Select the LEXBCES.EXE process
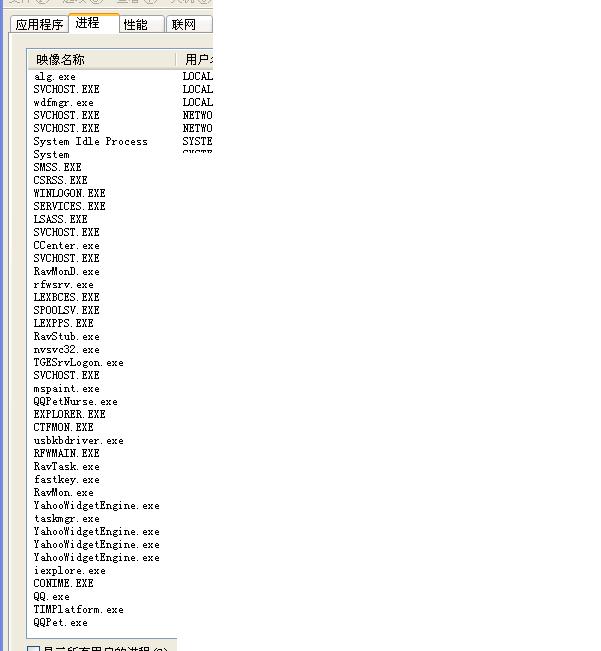 [x=66, y=297]
